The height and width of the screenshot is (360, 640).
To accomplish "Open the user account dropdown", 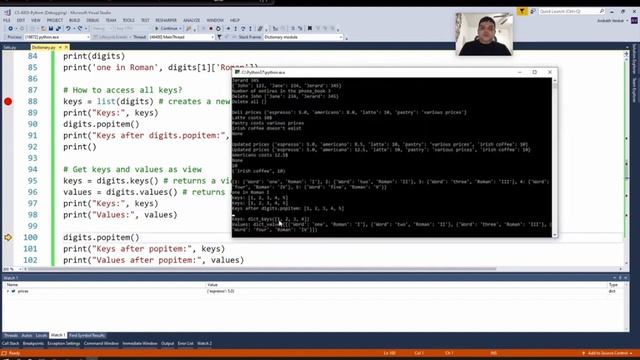I will click(x=612, y=20).
